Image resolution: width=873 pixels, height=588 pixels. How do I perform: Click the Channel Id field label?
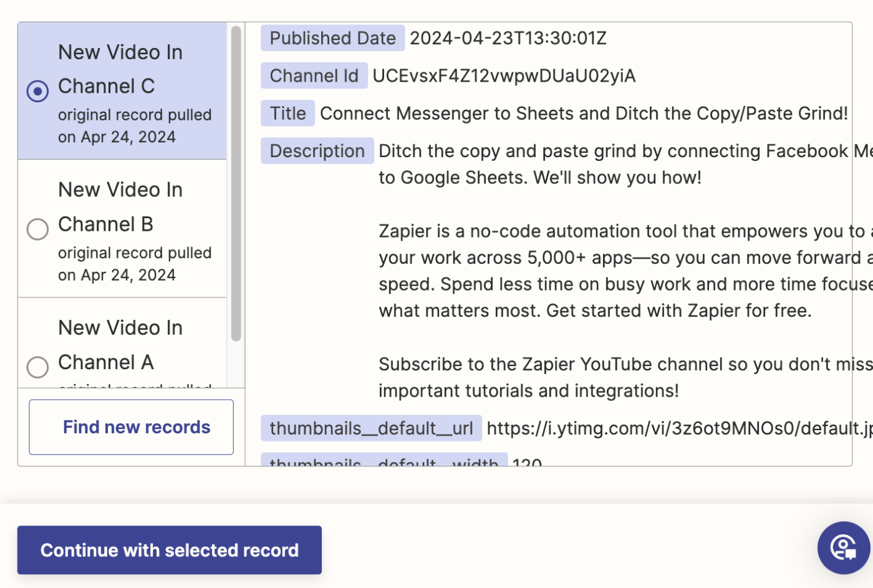pos(314,75)
